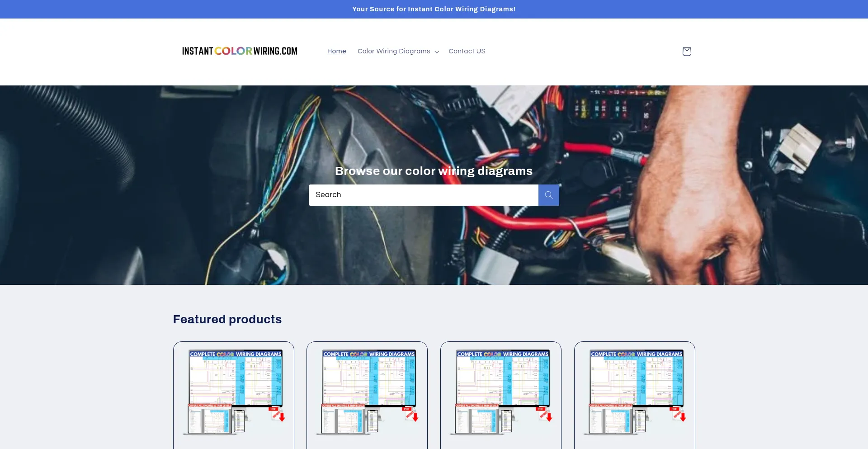This screenshot has width=868, height=449.
Task: Open the shopping cart
Action: coord(686,52)
